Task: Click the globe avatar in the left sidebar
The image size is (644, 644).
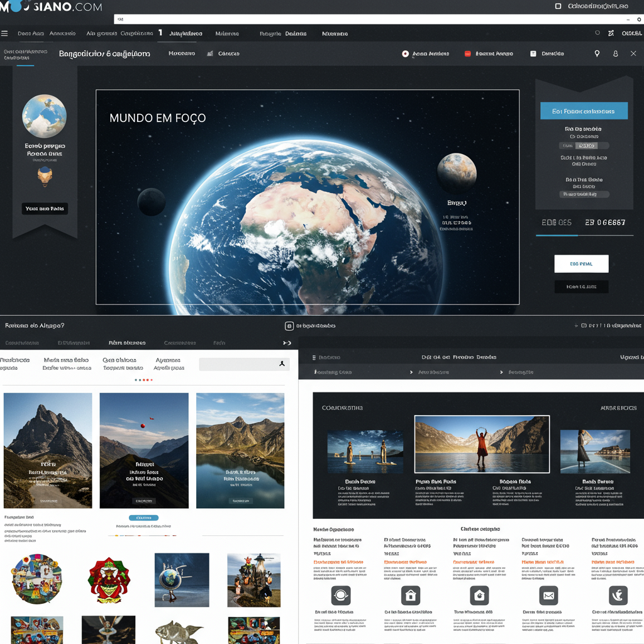Action: click(x=44, y=116)
